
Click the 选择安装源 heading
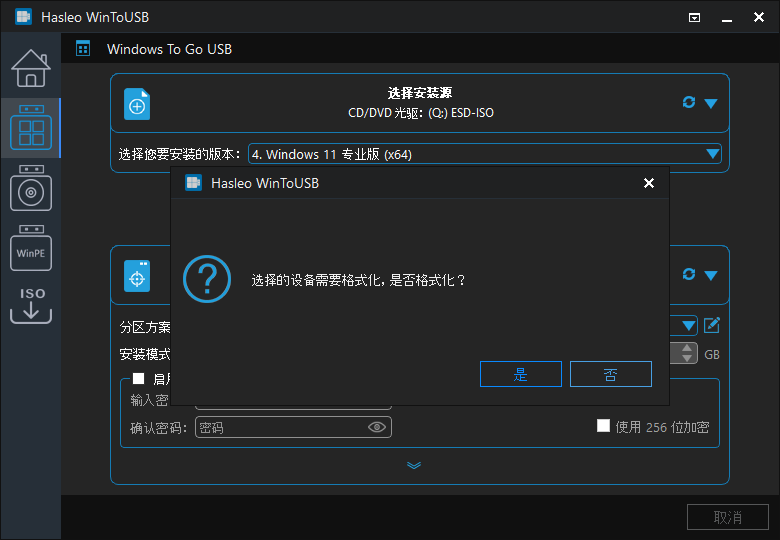point(420,93)
